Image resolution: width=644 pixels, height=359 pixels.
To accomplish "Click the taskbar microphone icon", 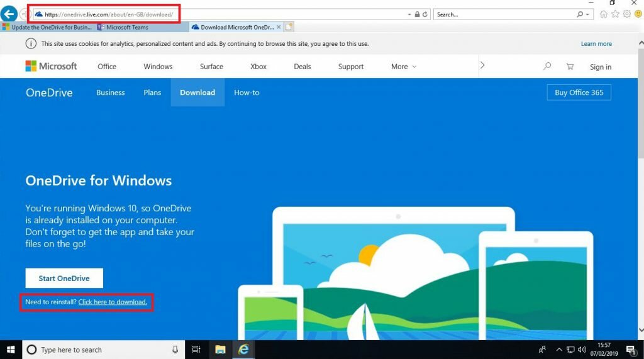I will click(x=175, y=350).
